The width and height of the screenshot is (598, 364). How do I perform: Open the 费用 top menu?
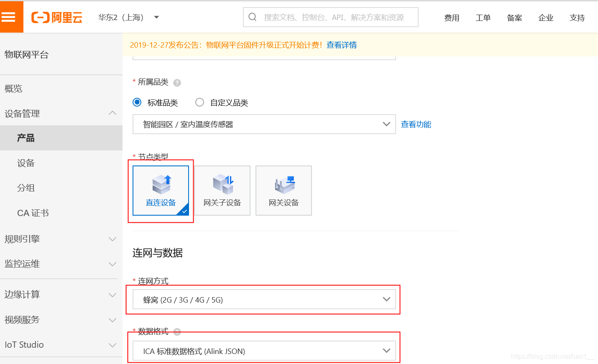click(452, 18)
